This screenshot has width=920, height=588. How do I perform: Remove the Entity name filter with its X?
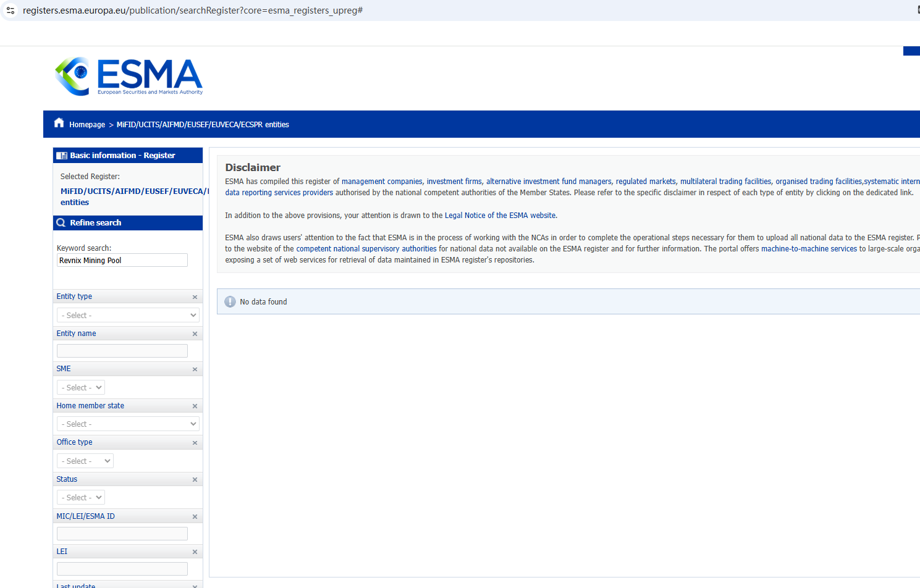tap(195, 334)
